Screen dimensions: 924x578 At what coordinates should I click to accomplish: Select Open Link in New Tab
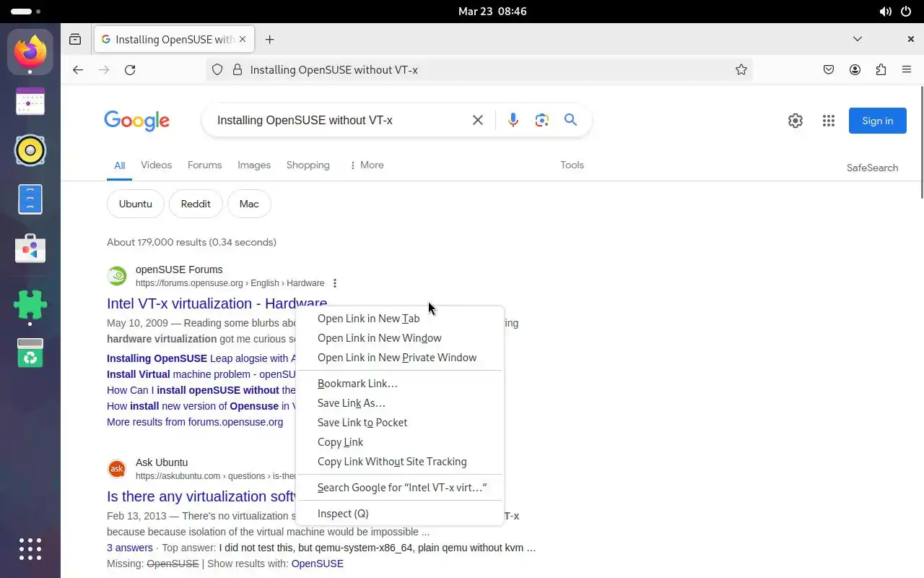[x=399, y=319]
